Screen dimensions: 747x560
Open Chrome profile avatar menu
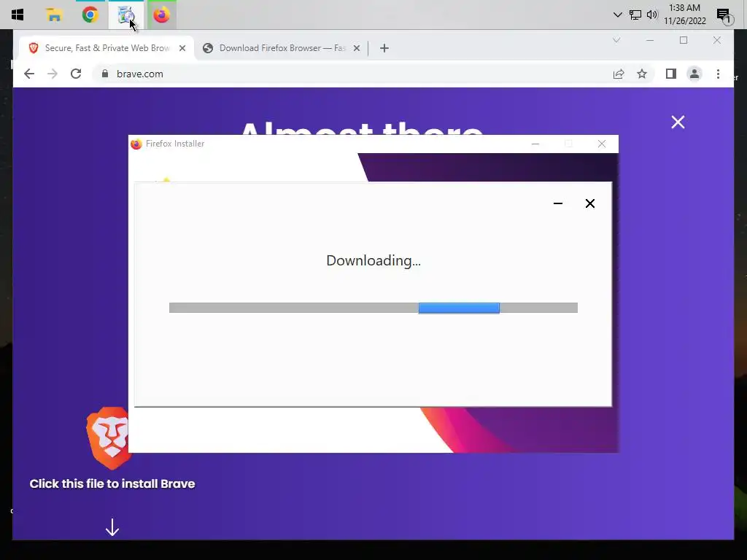[694, 74]
